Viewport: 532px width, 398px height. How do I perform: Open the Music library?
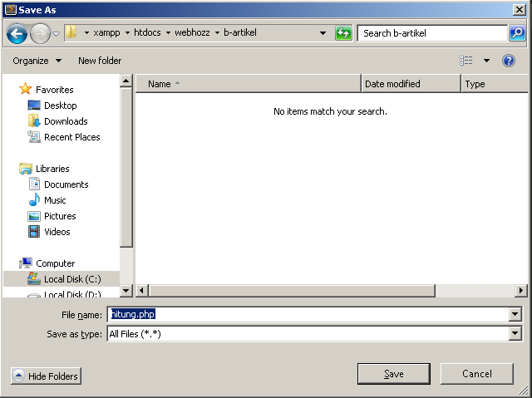(x=55, y=200)
